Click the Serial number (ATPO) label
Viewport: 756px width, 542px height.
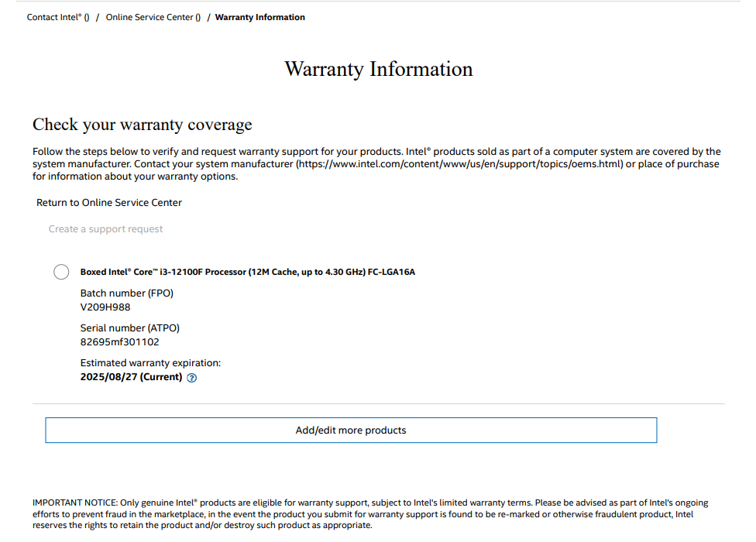click(x=129, y=328)
